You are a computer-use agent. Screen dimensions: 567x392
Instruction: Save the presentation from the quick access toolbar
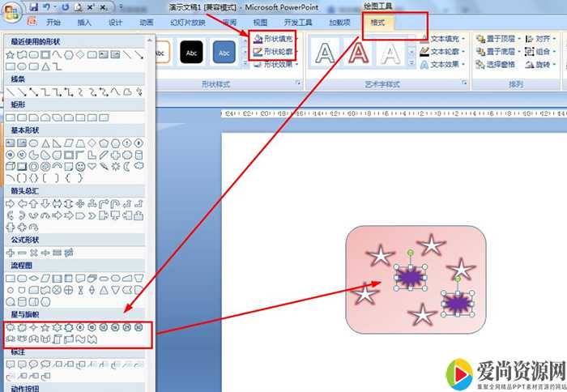34,7
